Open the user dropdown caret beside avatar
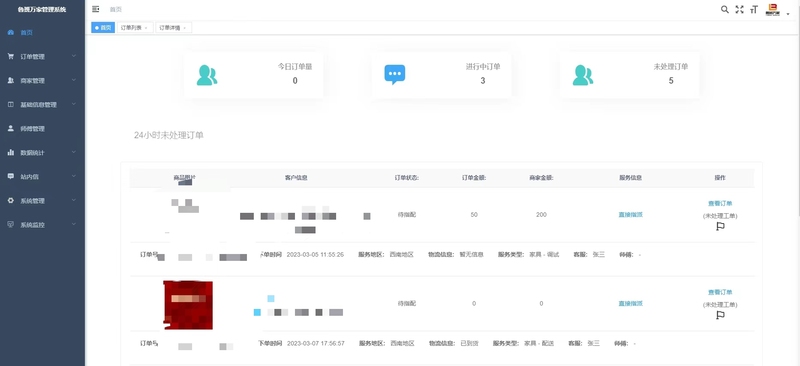800x366 pixels. click(788, 14)
